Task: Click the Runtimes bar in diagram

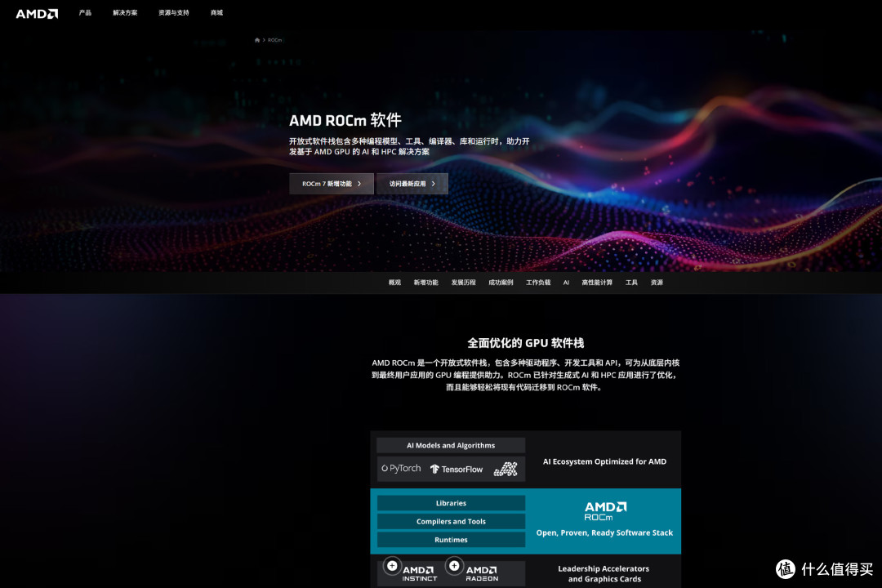Action: [x=451, y=540]
